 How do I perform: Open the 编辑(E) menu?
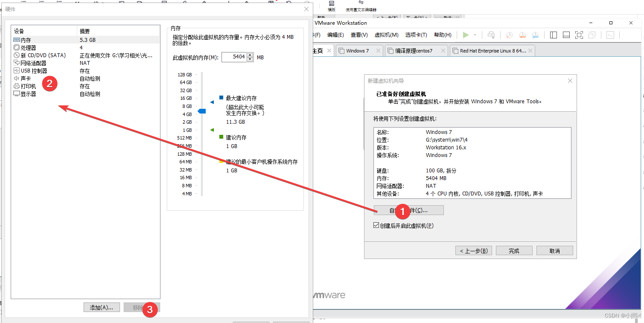click(x=335, y=35)
